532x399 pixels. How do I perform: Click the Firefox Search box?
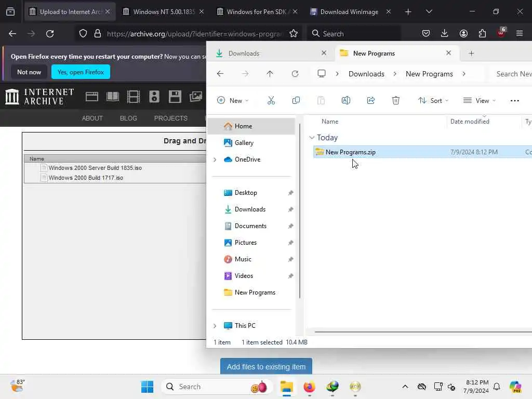coord(354,34)
